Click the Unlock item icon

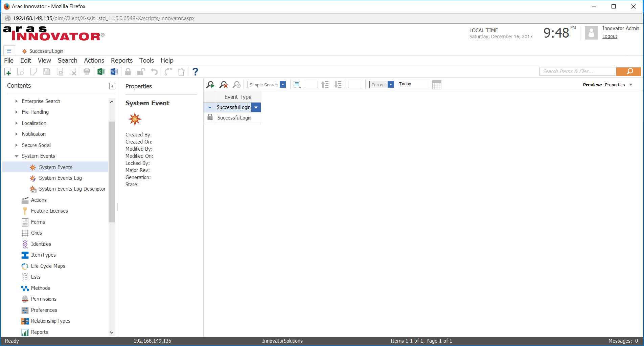tap(141, 71)
